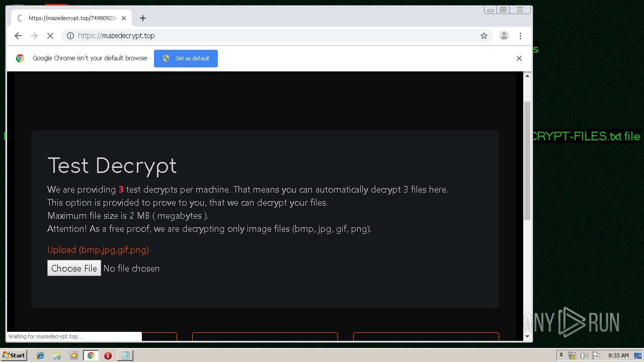Click the vertical scrollbar thumb
644x362 pixels.
click(527, 161)
